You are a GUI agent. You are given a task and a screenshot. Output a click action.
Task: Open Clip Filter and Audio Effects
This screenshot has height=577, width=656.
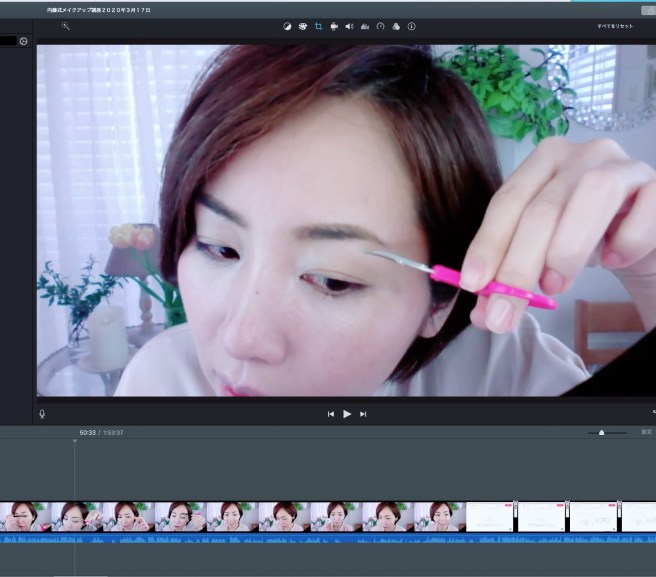[395, 26]
